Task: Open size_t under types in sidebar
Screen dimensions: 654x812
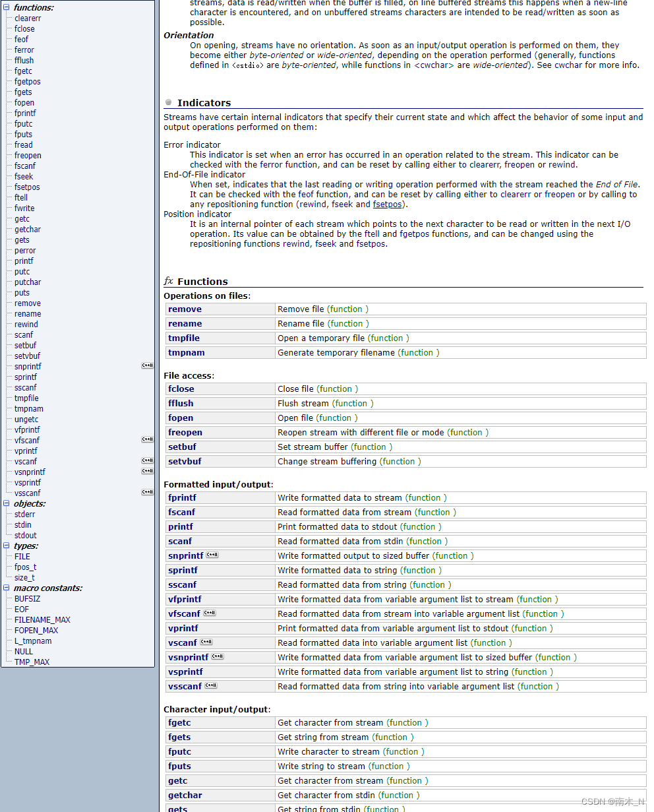Action: coord(24,578)
